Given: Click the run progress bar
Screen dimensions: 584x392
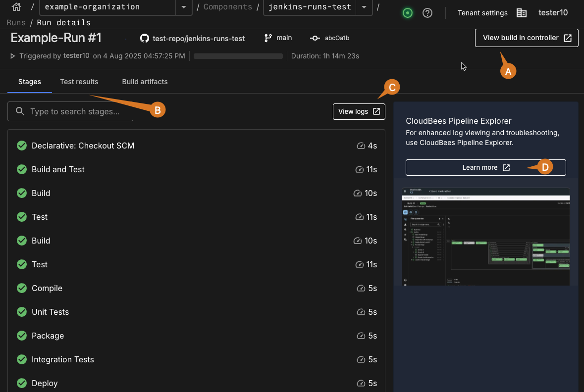Looking at the screenshot, I should click(238, 56).
